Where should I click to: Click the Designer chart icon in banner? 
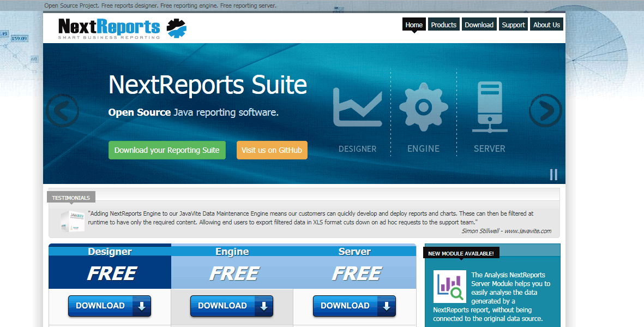click(x=357, y=107)
